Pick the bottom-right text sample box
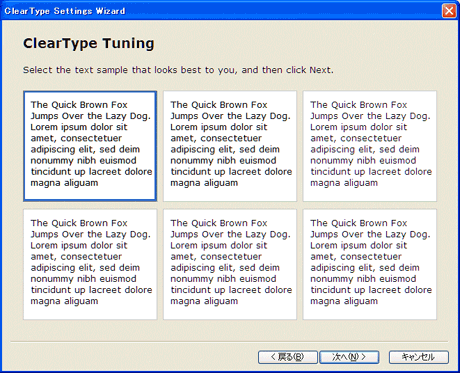 tap(370, 264)
